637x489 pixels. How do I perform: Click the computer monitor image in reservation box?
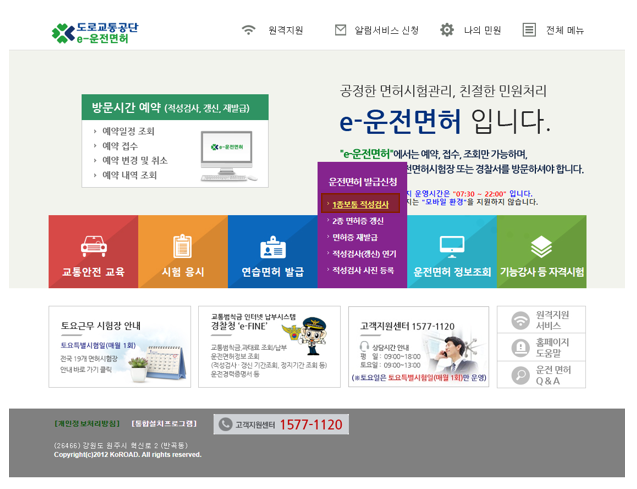(228, 156)
